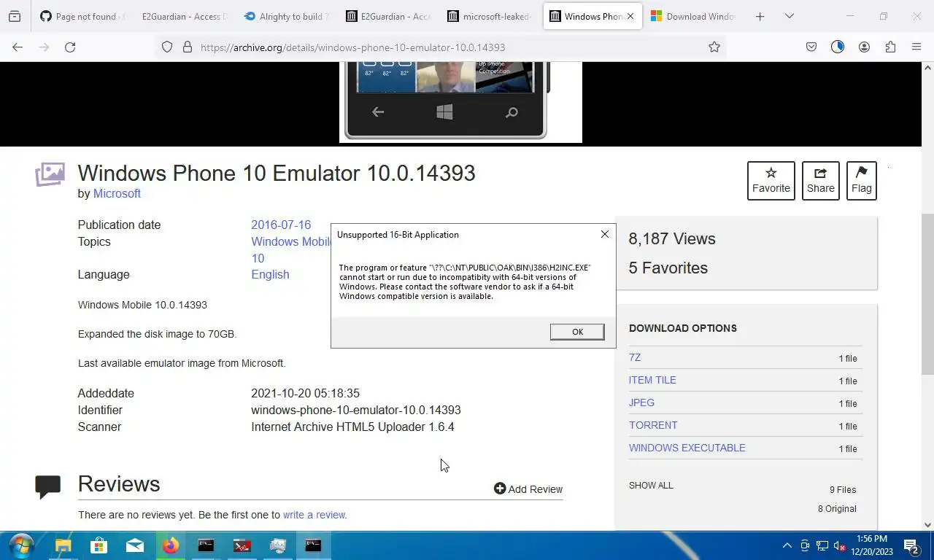Click the image media type icon beside title
The height and width of the screenshot is (560, 934).
(x=50, y=174)
